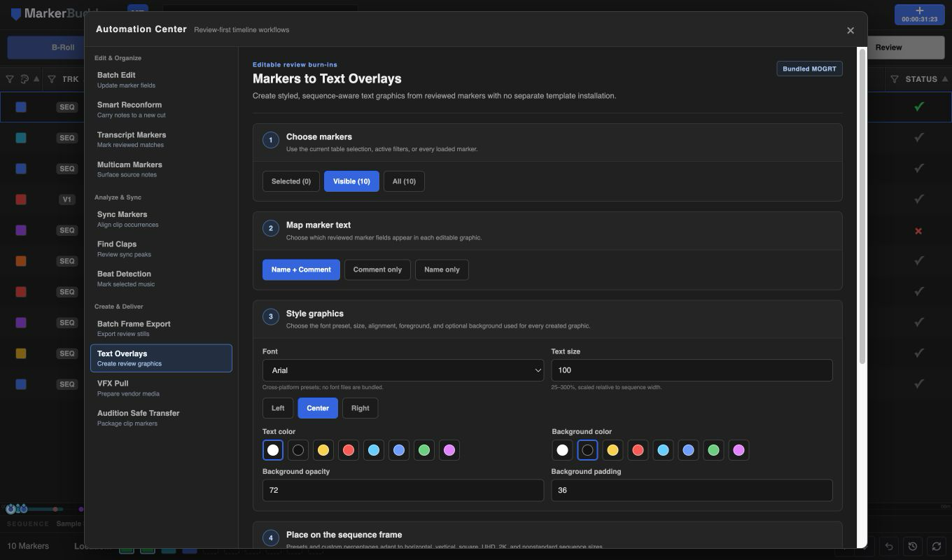
Task: Click the dialog's vertical scrollbar
Action: click(x=862, y=206)
